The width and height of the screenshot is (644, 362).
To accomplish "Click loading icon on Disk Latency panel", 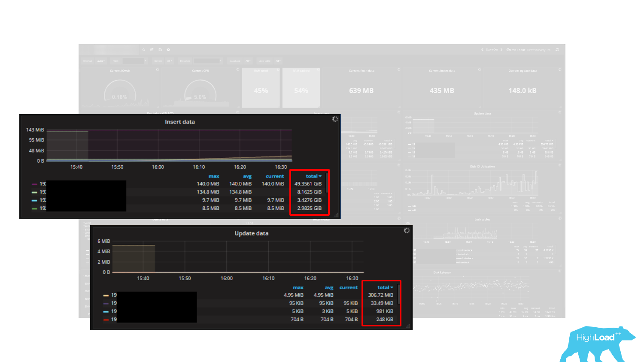I will pyautogui.click(x=560, y=271).
